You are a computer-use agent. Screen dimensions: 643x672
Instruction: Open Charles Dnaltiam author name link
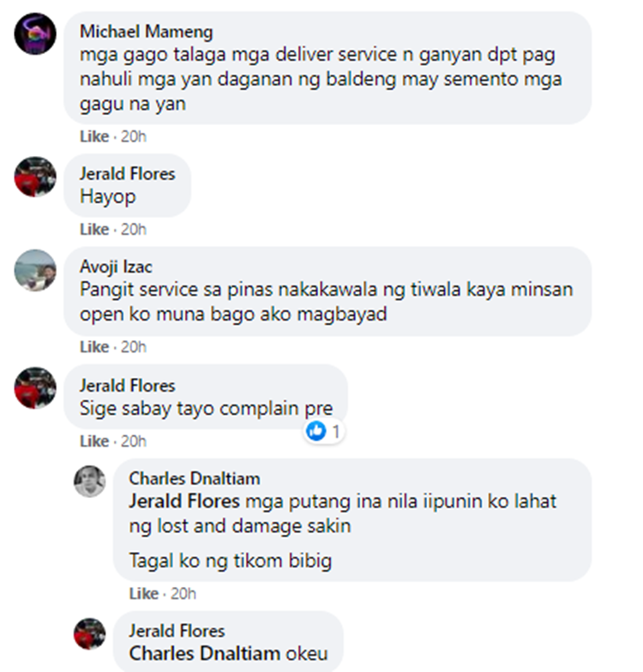tap(195, 478)
